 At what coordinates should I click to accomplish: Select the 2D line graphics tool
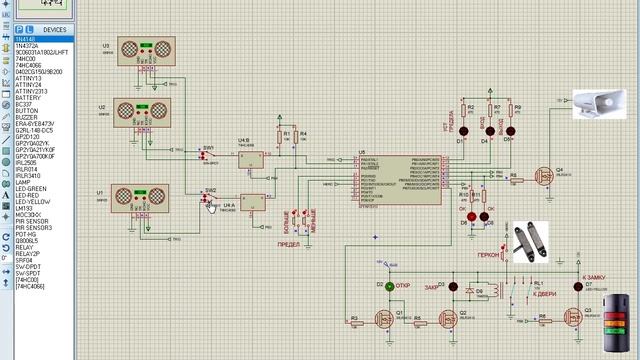point(6,139)
